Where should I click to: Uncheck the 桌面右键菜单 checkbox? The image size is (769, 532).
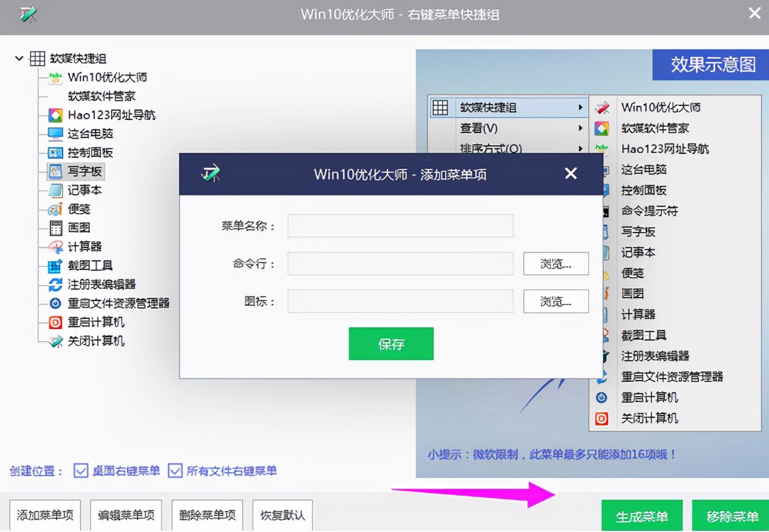81,471
